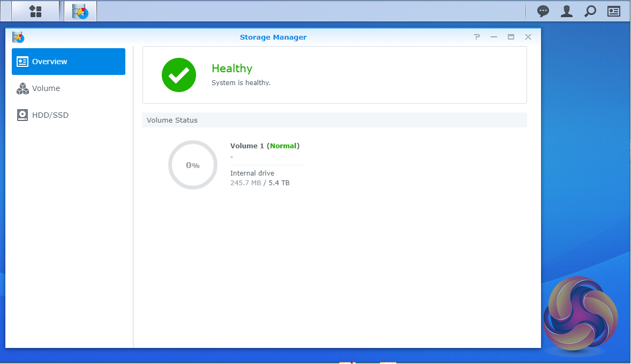Close the Storage Manager window
Image resolution: width=631 pixels, height=364 pixels.
pos(528,37)
